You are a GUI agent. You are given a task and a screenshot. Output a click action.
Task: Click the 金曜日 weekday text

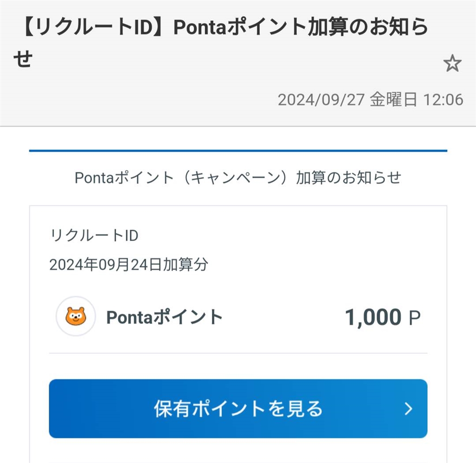393,100
